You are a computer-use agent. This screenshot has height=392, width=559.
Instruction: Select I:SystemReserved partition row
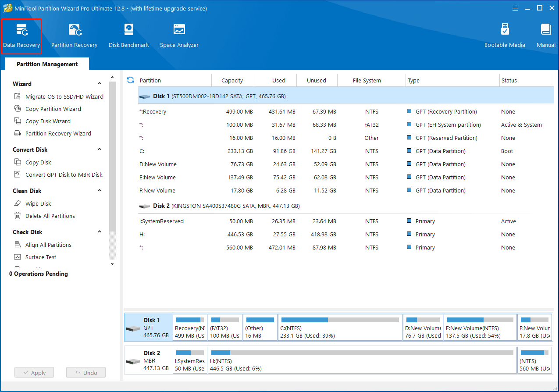(x=346, y=221)
